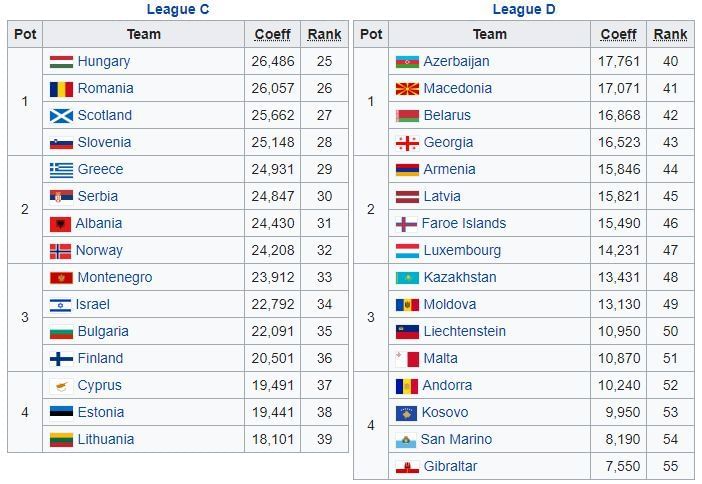Open the Liechtenstein team link
Image resolution: width=702 pixels, height=484 pixels.
pos(464,332)
